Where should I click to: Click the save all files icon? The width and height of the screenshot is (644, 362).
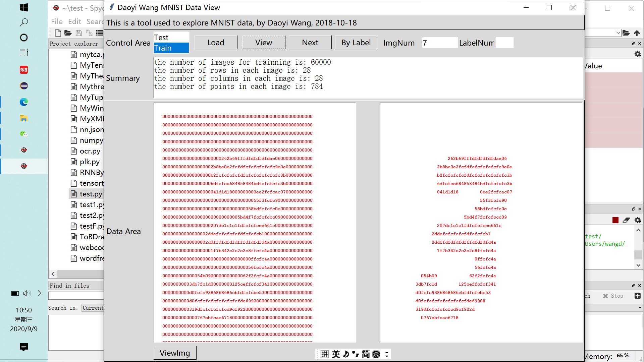coord(89,33)
